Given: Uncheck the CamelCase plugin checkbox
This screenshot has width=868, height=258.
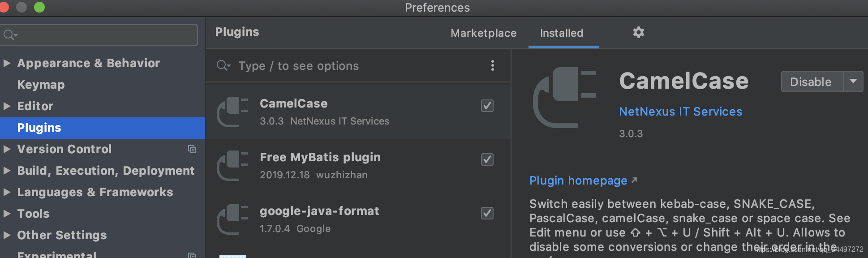Looking at the screenshot, I should (x=487, y=106).
